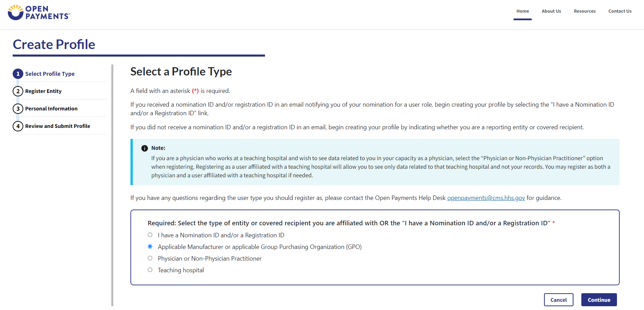Click the Personal Information step label
The height and width of the screenshot is (310, 644).
pos(51,109)
